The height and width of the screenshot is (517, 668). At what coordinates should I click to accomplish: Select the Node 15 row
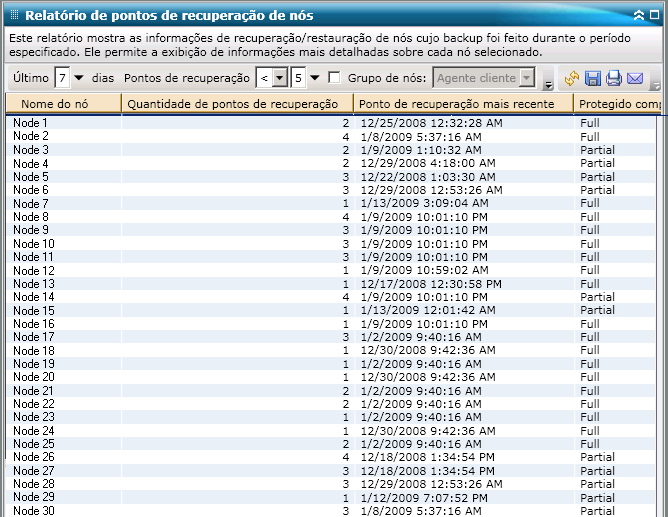click(x=331, y=310)
